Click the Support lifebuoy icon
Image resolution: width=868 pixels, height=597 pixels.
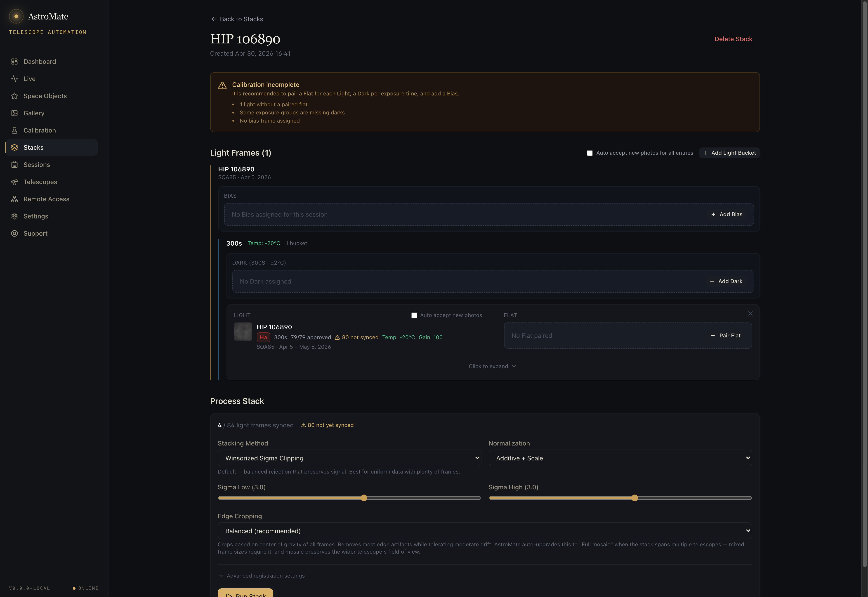pyautogui.click(x=14, y=233)
